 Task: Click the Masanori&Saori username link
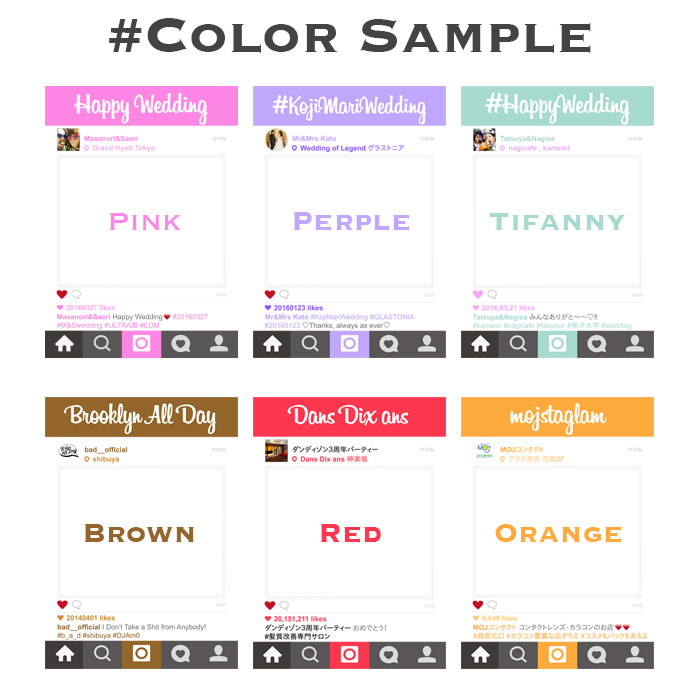(111, 138)
